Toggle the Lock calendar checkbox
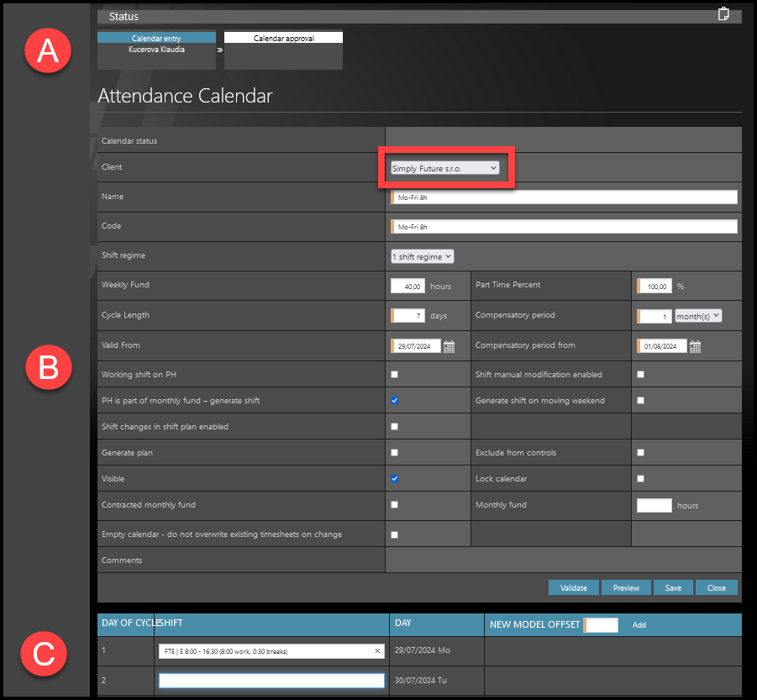This screenshot has width=757, height=700. pyautogui.click(x=640, y=478)
